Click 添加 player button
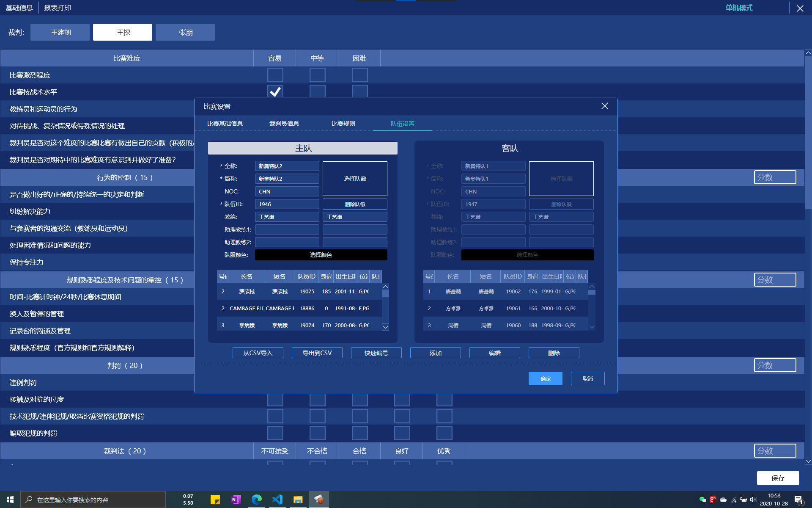 click(436, 353)
